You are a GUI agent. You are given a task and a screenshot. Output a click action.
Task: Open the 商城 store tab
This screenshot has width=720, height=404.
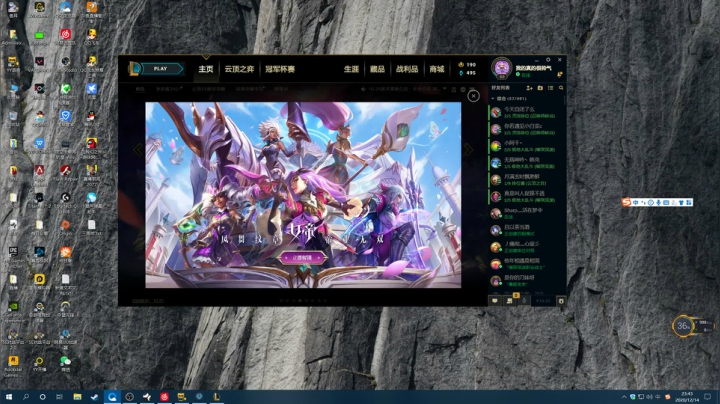tap(437, 69)
